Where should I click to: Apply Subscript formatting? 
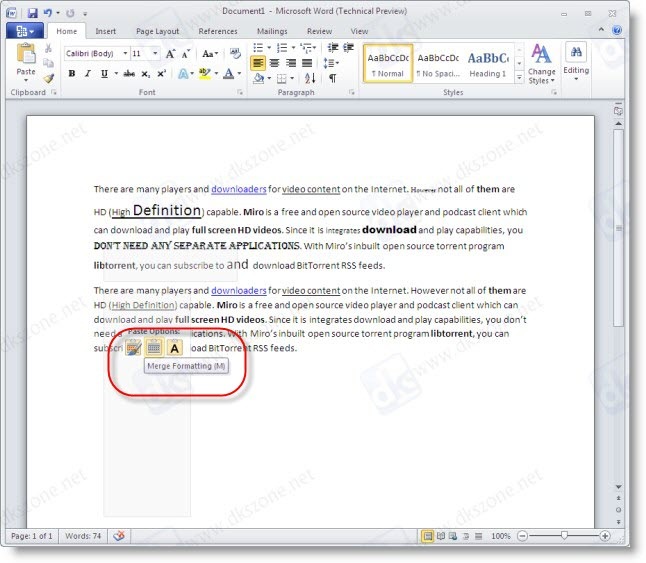point(145,74)
